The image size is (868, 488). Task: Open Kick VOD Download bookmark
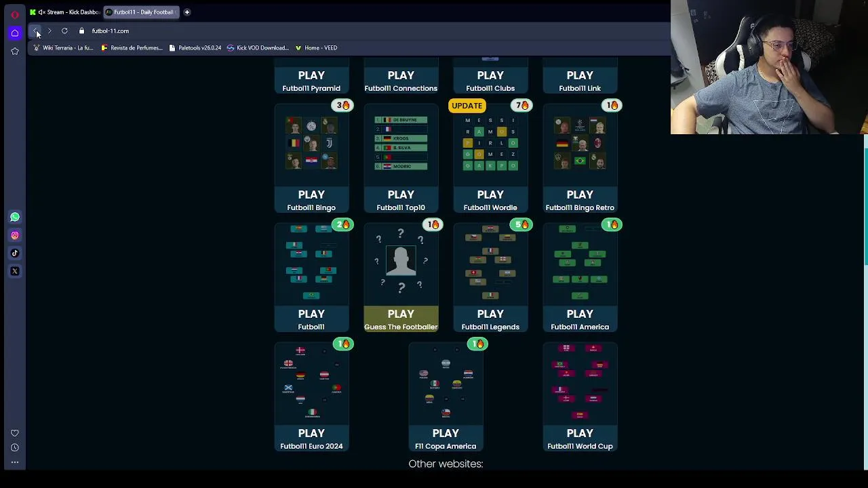258,48
